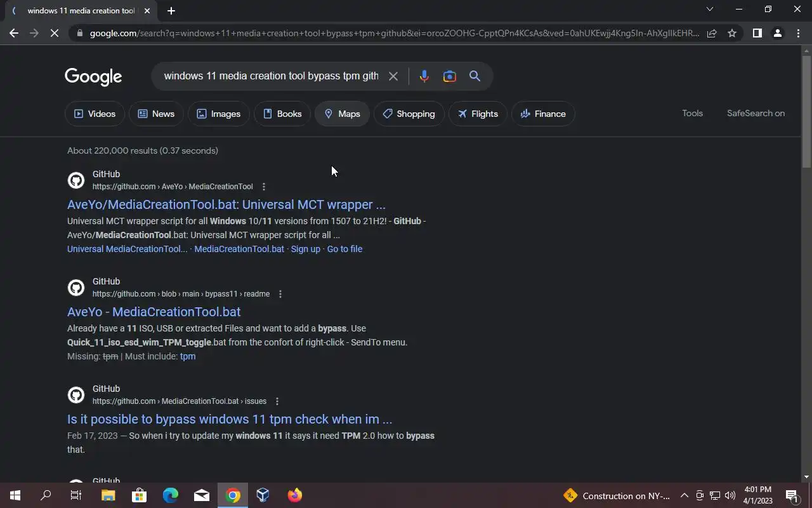Open the Sign up sitelink
Screen dimensions: 812x508
(306, 249)
